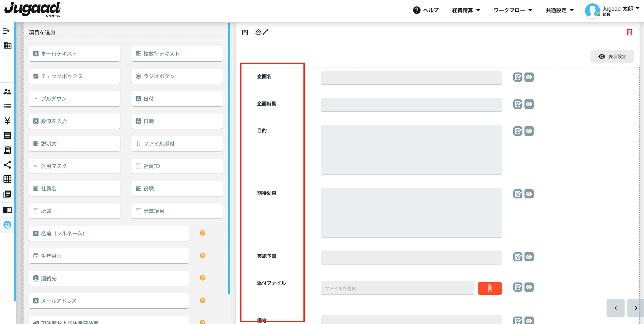Expand the ワークフロー dropdown menu
Screen dimensions: 644x324
pos(513,10)
